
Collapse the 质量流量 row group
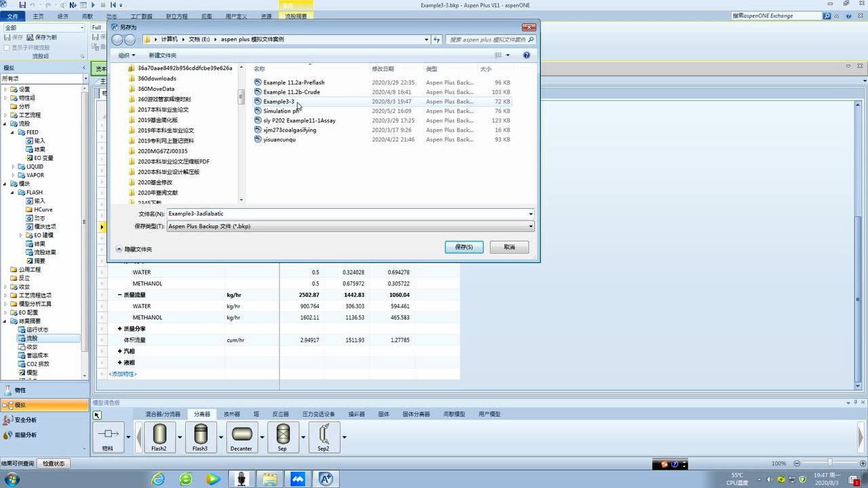(x=120, y=295)
